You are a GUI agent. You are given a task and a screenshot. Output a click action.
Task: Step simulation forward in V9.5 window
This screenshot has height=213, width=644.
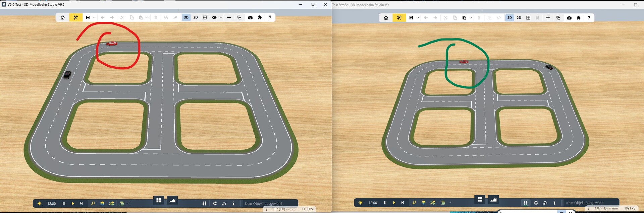coord(82,203)
